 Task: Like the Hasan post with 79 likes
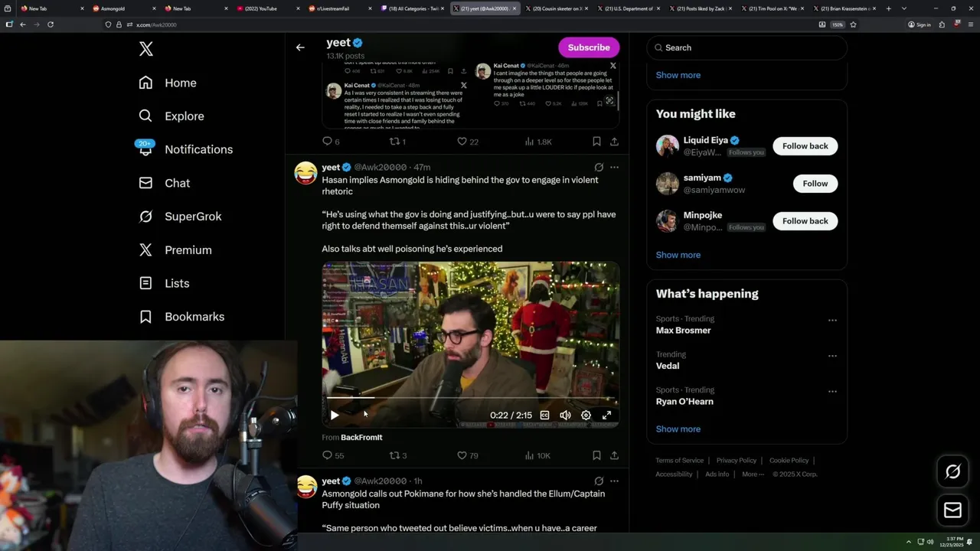pyautogui.click(x=467, y=455)
